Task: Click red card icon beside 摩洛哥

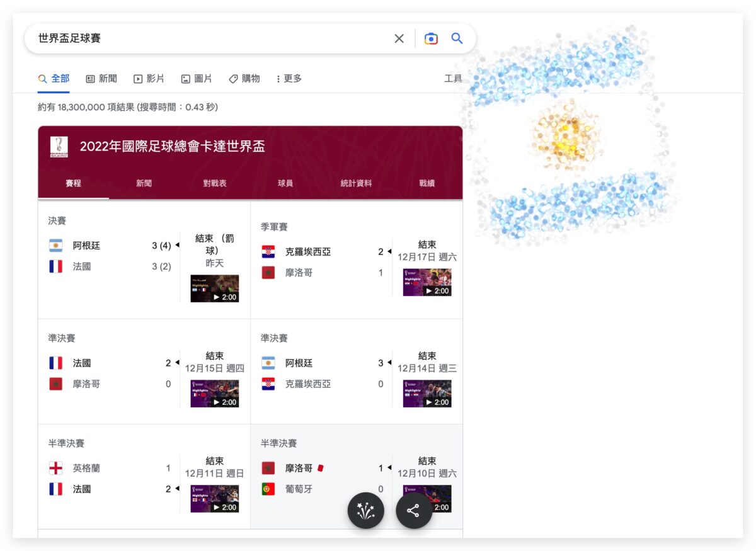Action: pyautogui.click(x=320, y=468)
